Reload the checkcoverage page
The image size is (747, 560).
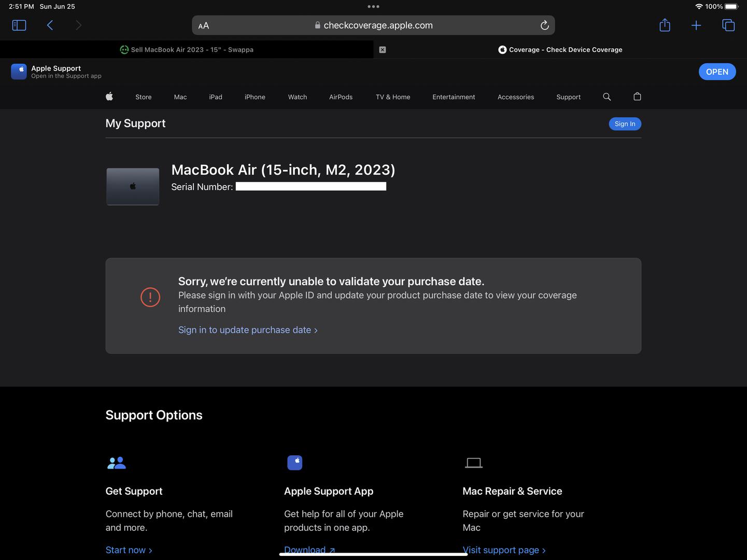(544, 25)
